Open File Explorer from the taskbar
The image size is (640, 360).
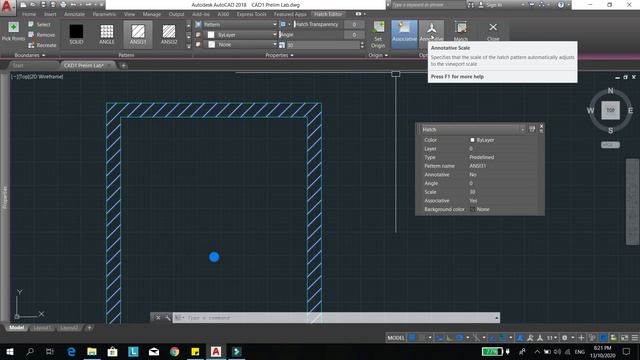[92, 351]
